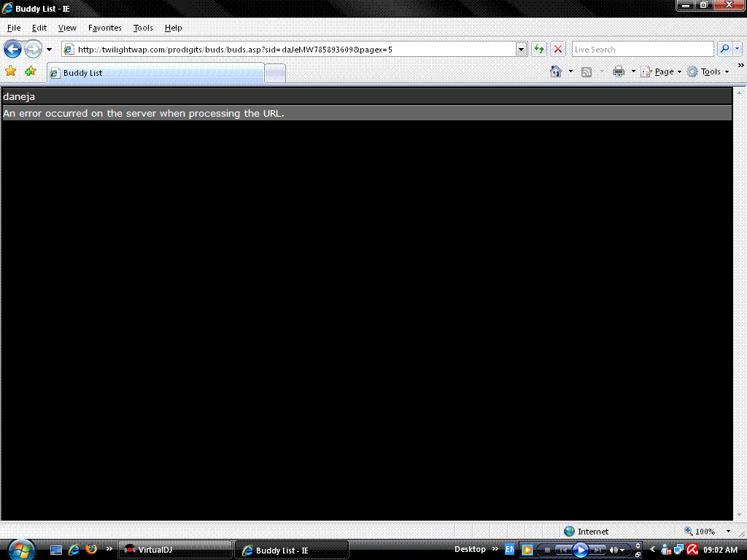Play media with round play button
Viewport: 747px width, 560px height.
click(x=580, y=550)
